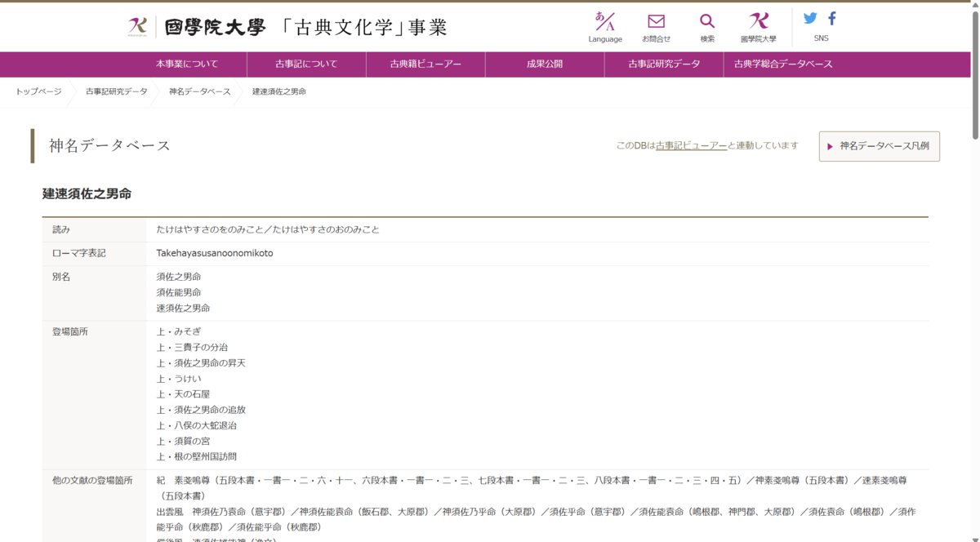The image size is (980, 542).
Task: Click 上・みそぎ entry
Action: point(179,332)
